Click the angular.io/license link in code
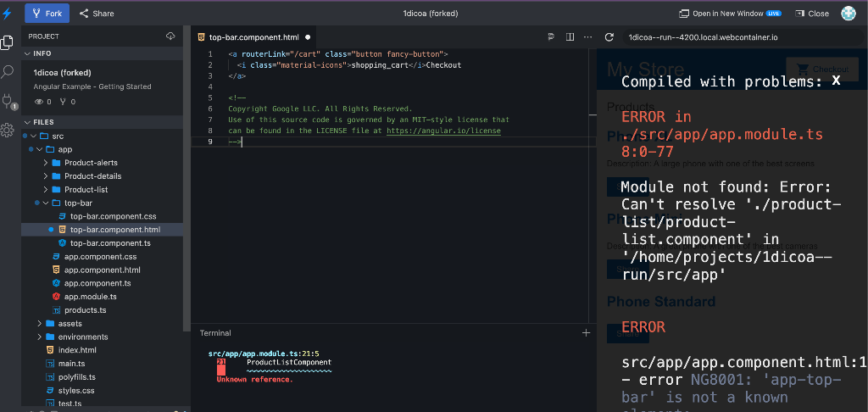The image size is (868, 412). [x=443, y=131]
